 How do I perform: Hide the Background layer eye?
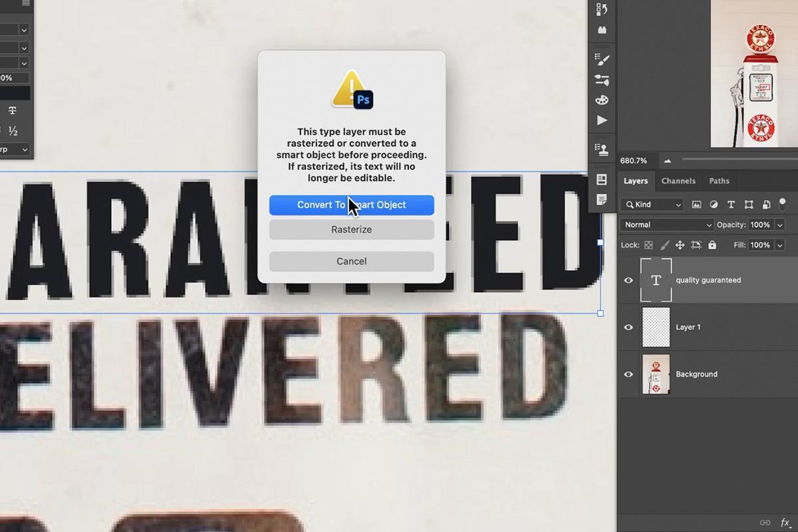point(628,374)
